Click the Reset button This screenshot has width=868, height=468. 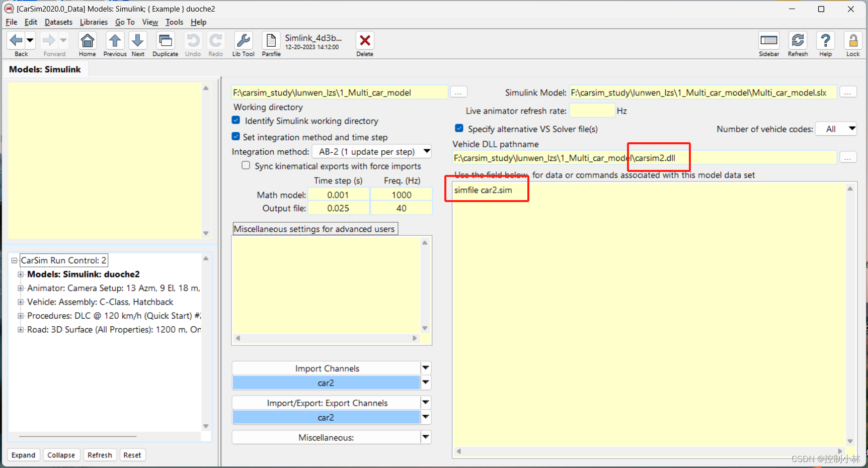[132, 455]
